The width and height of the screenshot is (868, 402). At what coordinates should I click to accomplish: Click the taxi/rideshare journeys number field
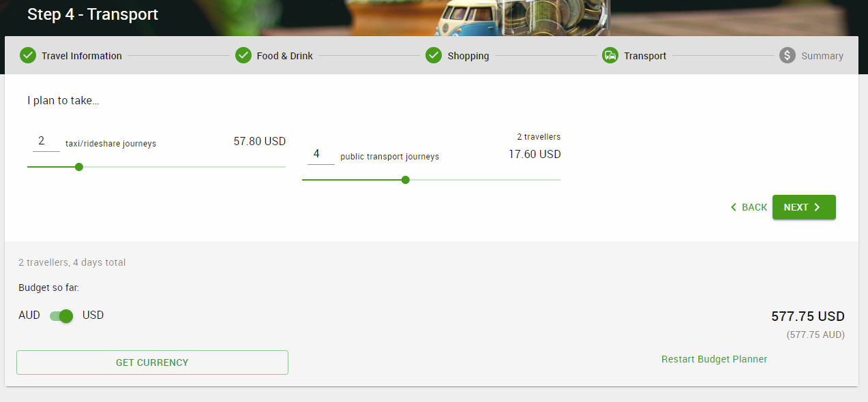coord(46,141)
